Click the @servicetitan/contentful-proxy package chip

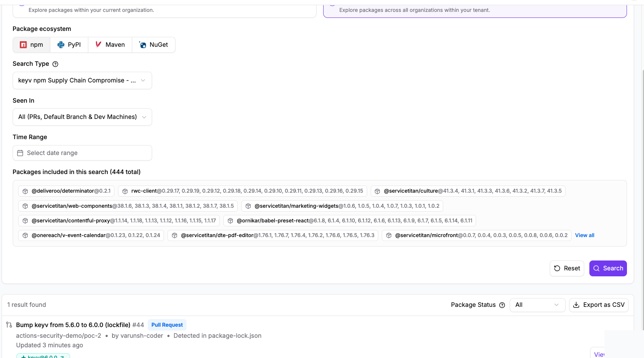click(x=119, y=221)
